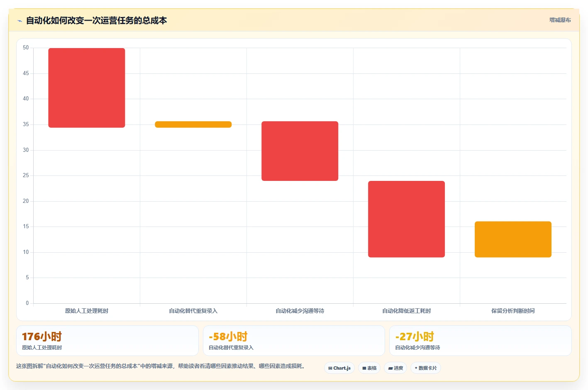Click the x-axis label 自动化减少沟通等待
The width and height of the screenshot is (588, 390).
[300, 311]
